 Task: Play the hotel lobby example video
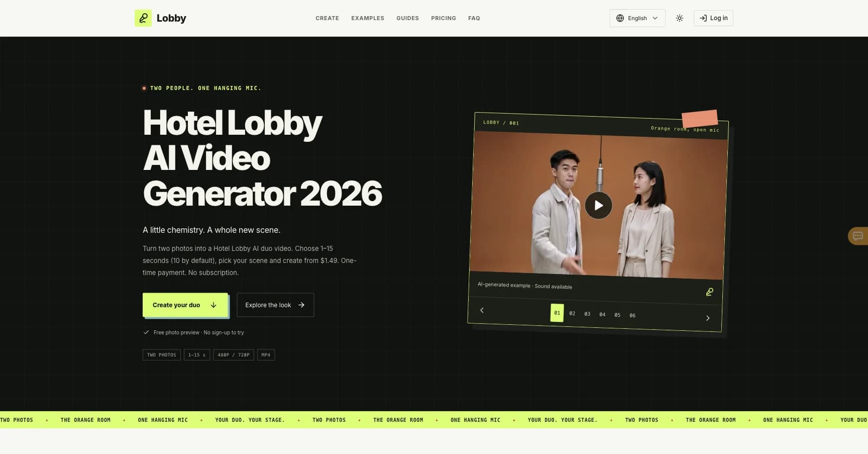(x=598, y=205)
